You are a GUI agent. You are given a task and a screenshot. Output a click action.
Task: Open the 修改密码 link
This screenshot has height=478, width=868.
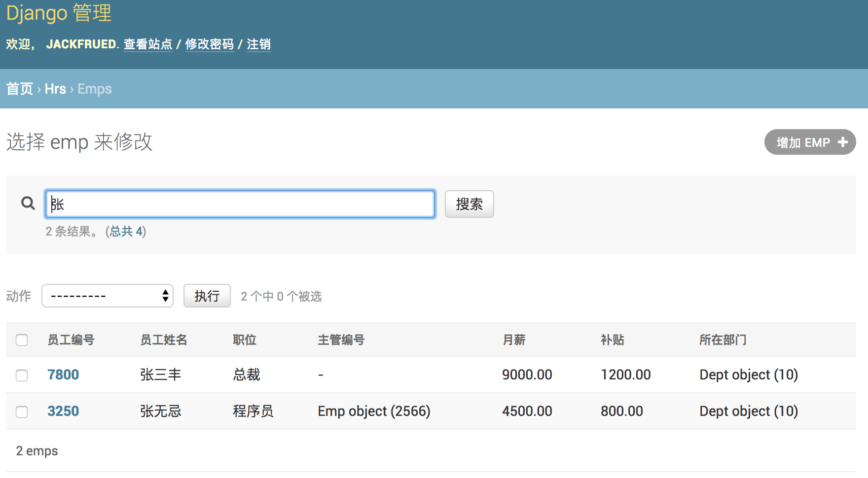(x=209, y=44)
